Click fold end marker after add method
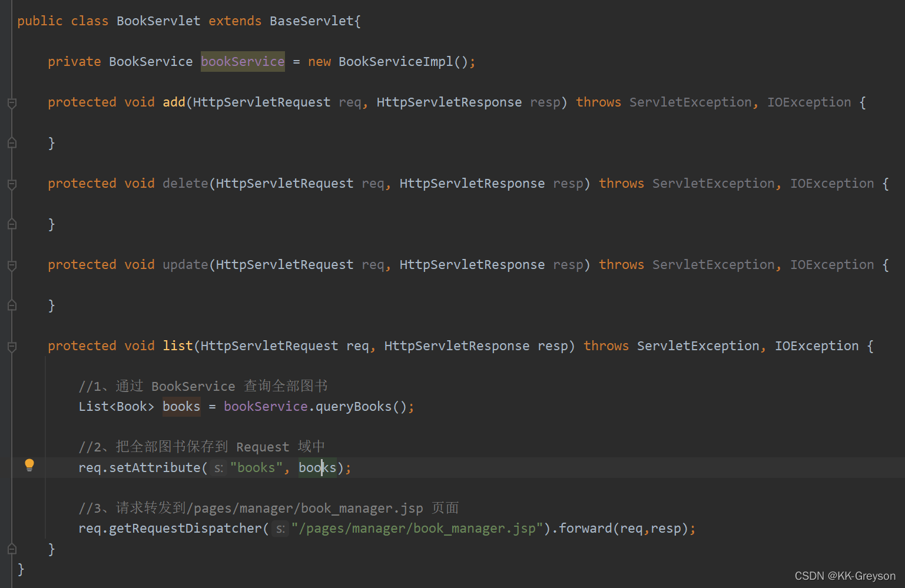This screenshot has height=588, width=905. [12, 142]
